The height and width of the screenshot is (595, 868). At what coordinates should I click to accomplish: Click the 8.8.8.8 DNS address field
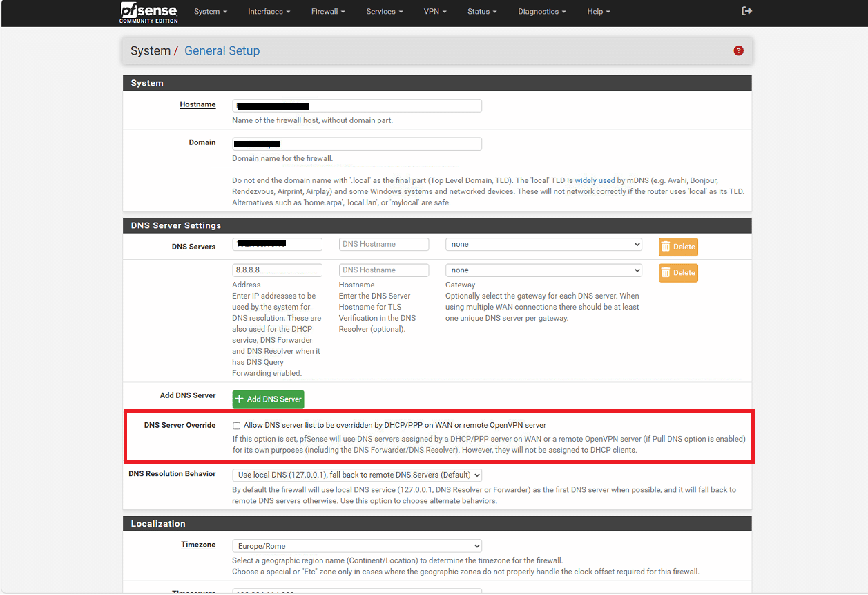pos(277,270)
